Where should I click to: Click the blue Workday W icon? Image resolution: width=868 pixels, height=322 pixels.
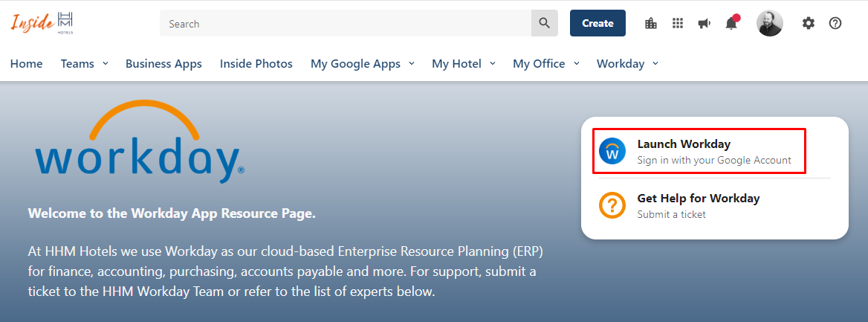tap(612, 151)
